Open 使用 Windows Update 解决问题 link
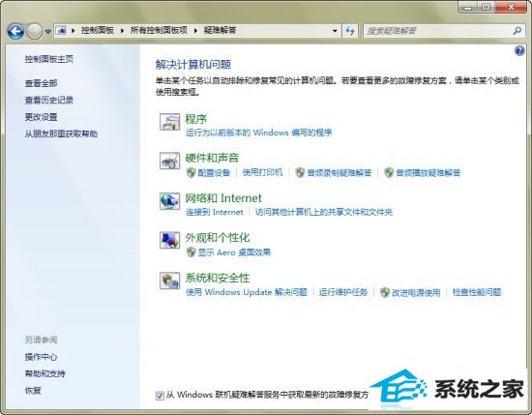Viewport: 532px width, 415px height. 247,292
